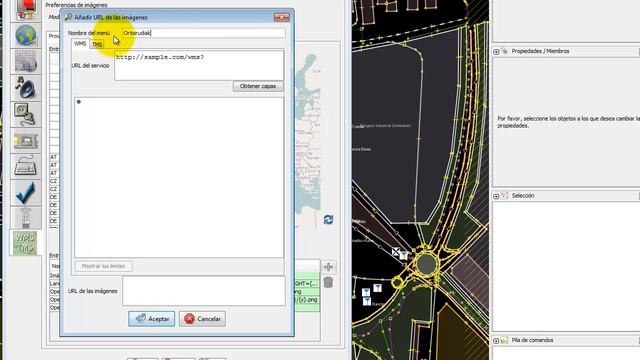
Task: Confirm with the Aceptar button
Action: tap(151, 319)
